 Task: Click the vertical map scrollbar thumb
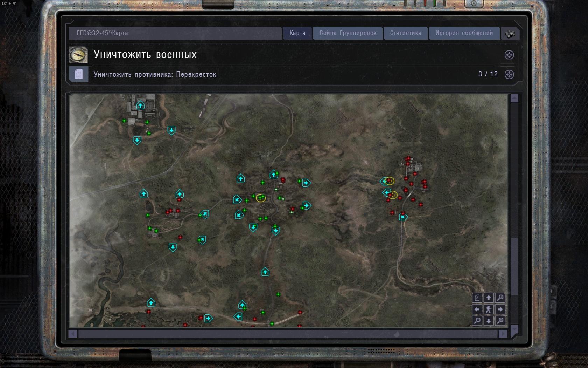(514, 266)
